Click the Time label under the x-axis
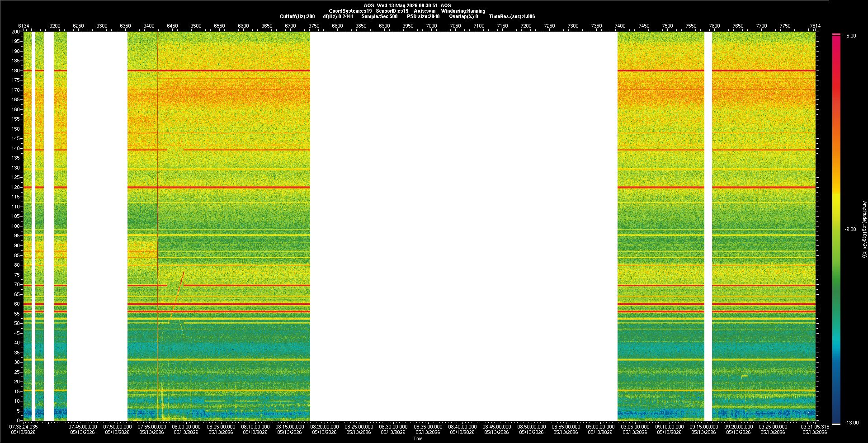Screen dimensions: 868x443 pyautogui.click(x=418, y=438)
